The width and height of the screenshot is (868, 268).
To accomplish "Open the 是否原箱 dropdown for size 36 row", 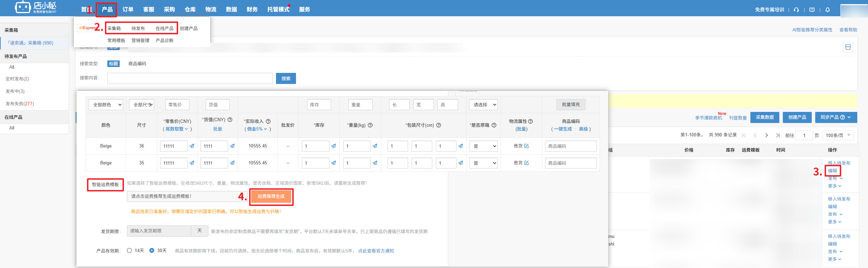I will click(483, 146).
